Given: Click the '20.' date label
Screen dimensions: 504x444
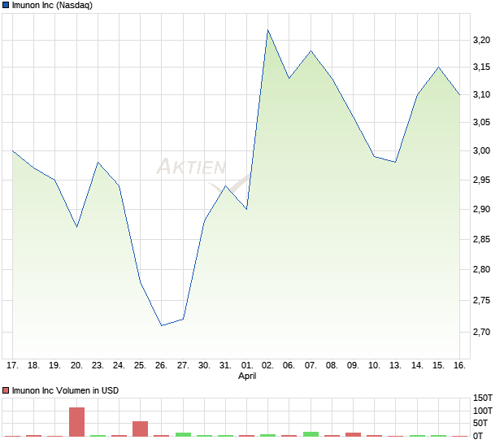Looking at the screenshot, I should coord(76,366).
